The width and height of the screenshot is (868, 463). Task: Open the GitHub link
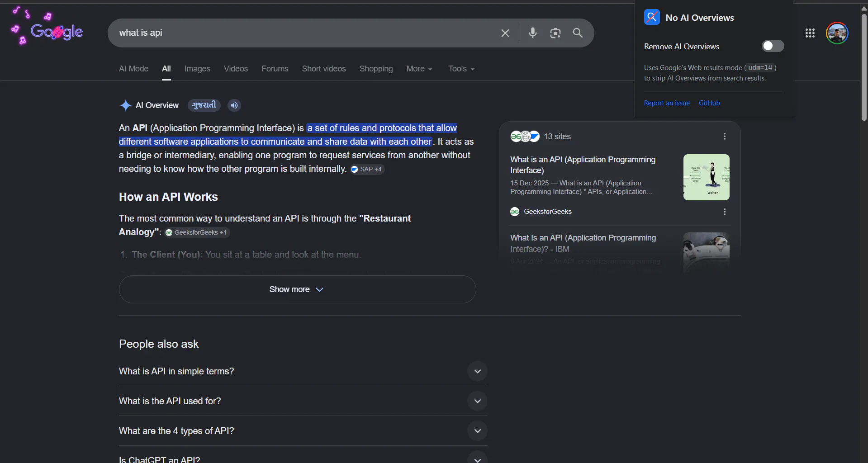709,103
